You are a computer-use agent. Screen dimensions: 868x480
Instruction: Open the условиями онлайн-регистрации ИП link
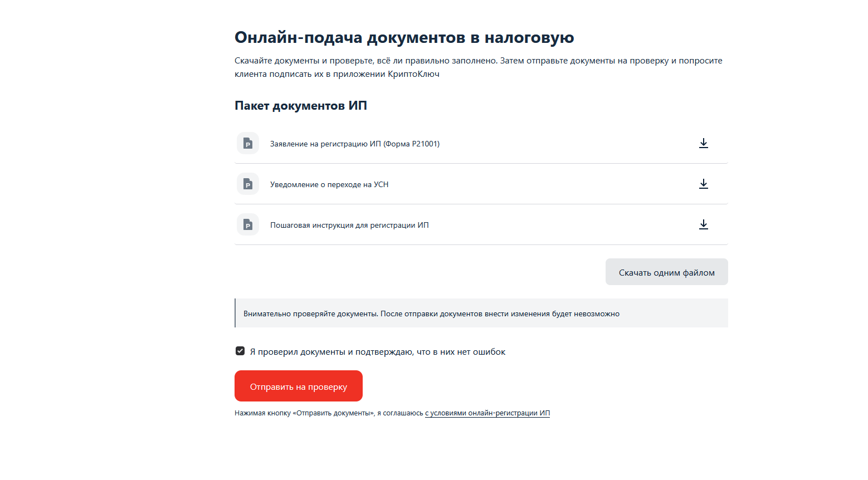(487, 413)
